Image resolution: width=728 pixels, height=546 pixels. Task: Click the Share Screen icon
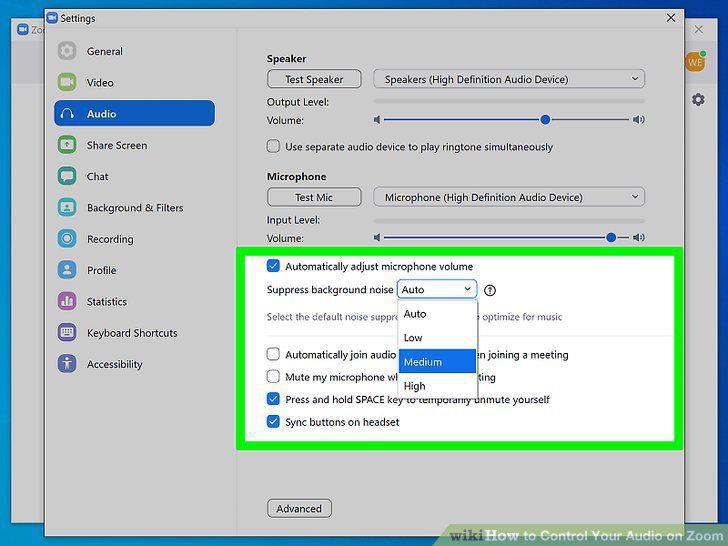(x=67, y=145)
